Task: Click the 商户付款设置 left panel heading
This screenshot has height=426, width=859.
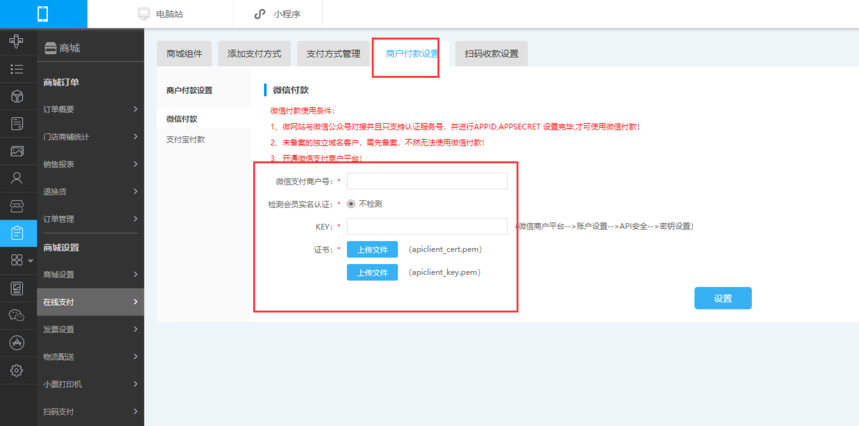Action: (x=190, y=90)
